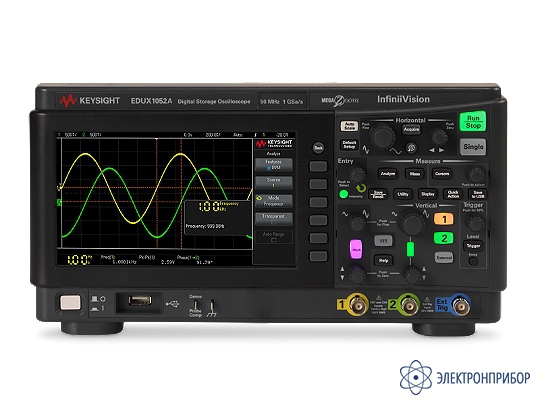
Task: Click the softkey next to Source
Action: 318,184
